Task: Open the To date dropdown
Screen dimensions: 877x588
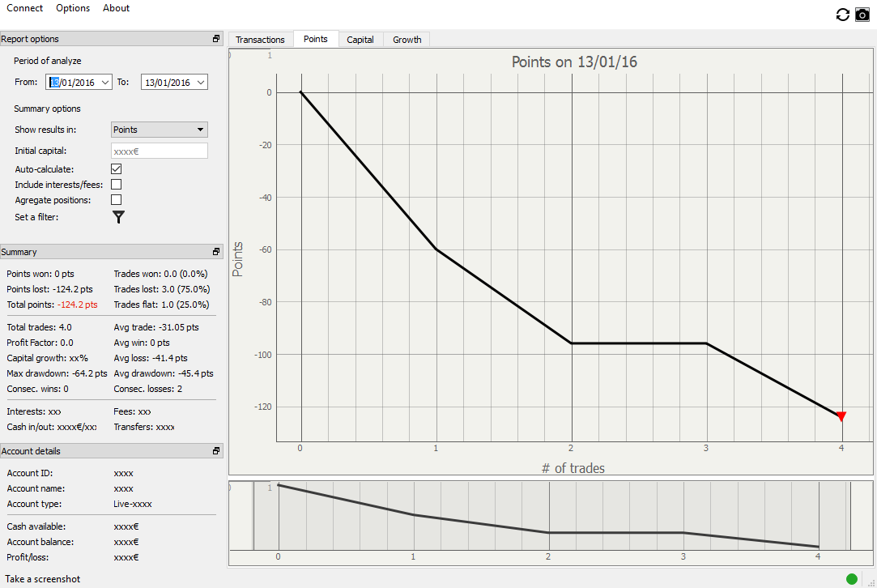Action: 202,83
